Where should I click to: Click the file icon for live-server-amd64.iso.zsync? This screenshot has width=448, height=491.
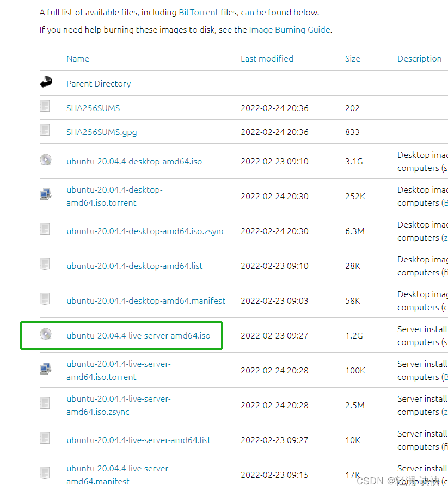pyautogui.click(x=45, y=403)
